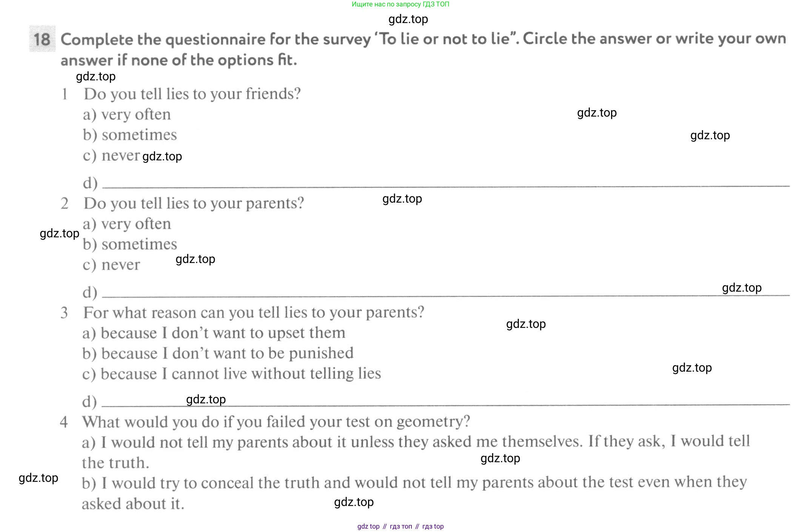Image resolution: width=802 pixels, height=532 pixels.
Task: Select option a) 'I would not tell my parents'
Action: (x=416, y=452)
